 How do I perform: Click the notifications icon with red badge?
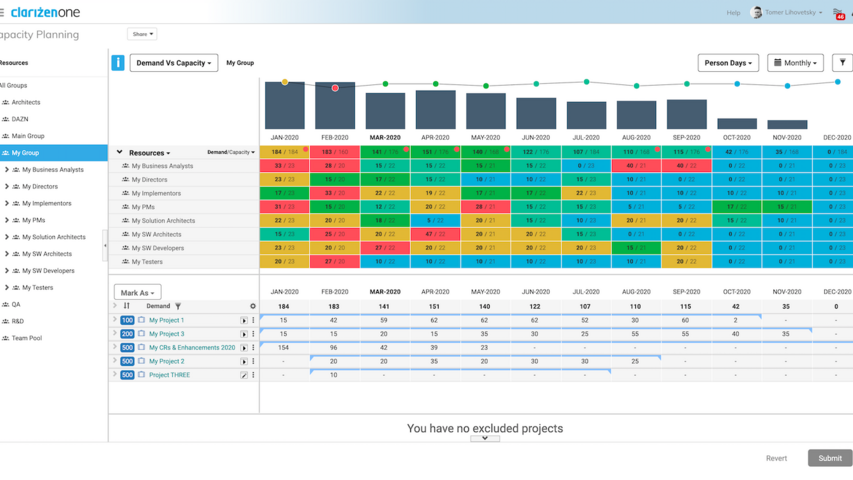[x=838, y=13]
